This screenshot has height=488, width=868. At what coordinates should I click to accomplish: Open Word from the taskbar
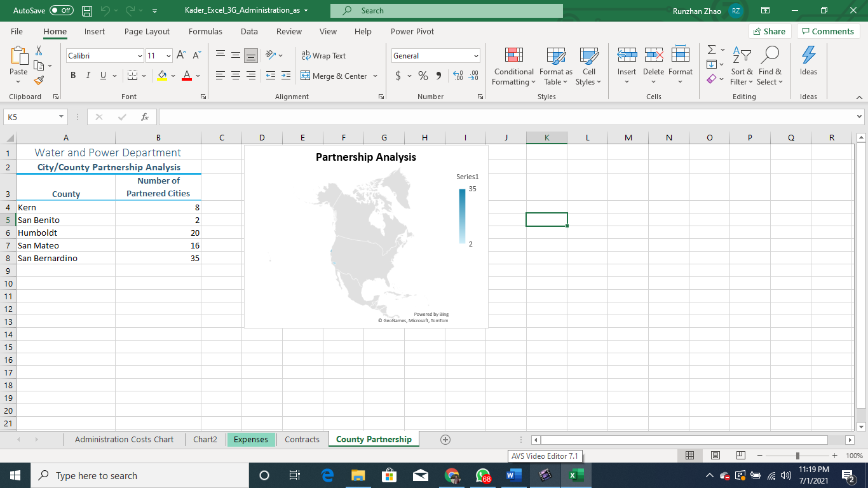click(514, 475)
